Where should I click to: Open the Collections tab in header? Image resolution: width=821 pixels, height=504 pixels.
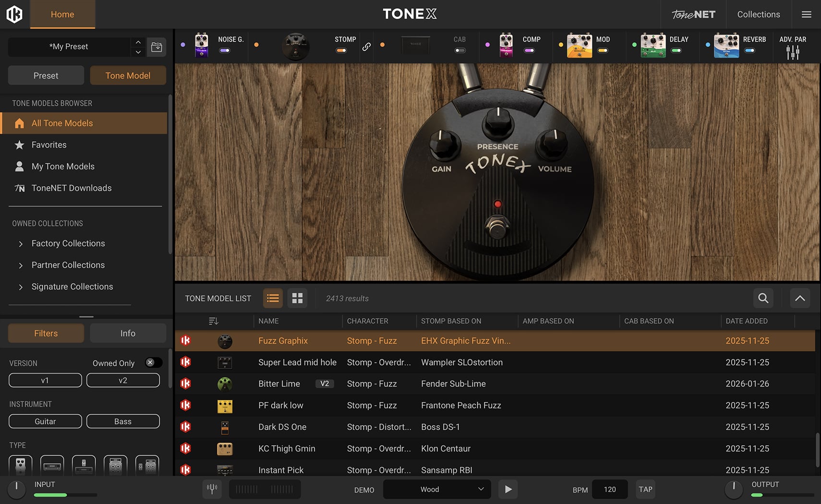(758, 14)
